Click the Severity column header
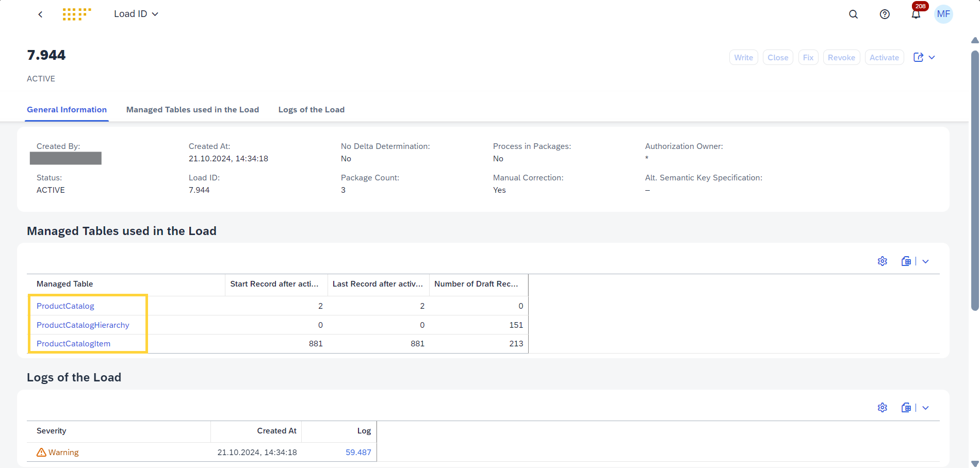This screenshot has width=980, height=468. [119, 431]
